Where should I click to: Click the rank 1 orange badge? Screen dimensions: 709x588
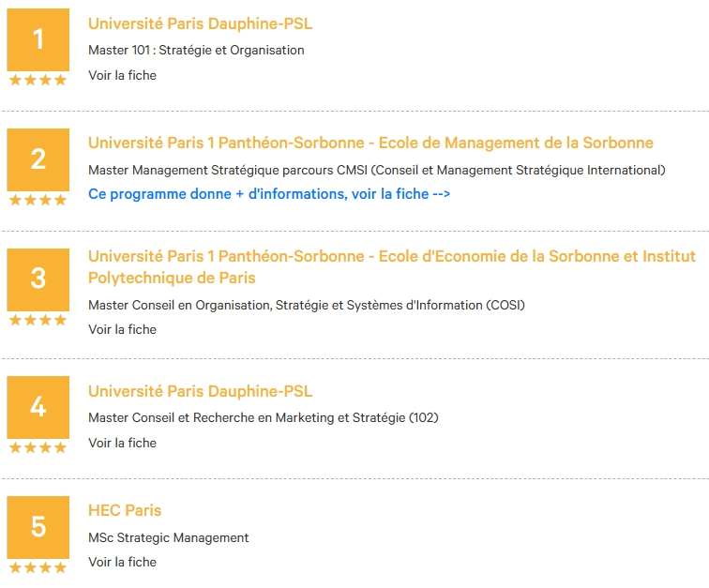[38, 39]
